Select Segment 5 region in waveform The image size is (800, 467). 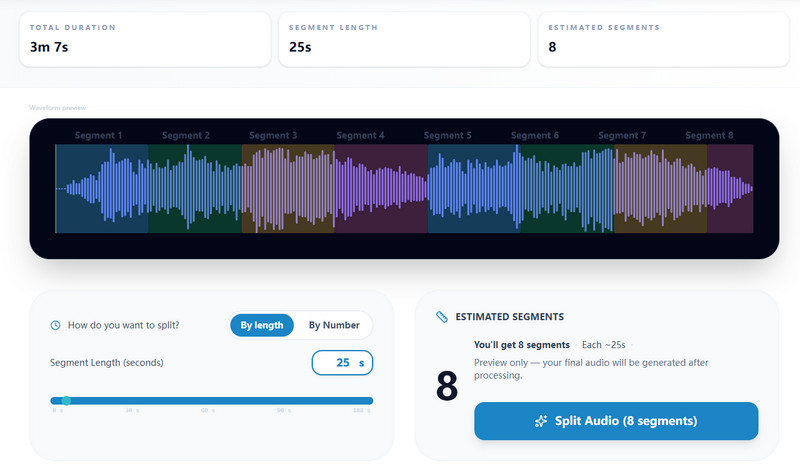(x=474, y=189)
